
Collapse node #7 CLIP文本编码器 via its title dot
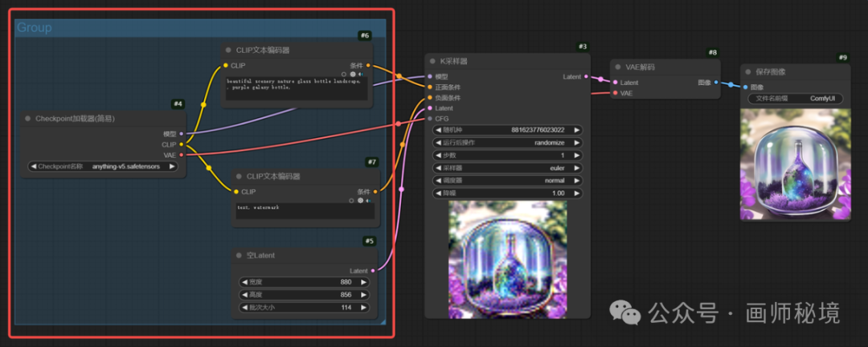pyautogui.click(x=240, y=177)
